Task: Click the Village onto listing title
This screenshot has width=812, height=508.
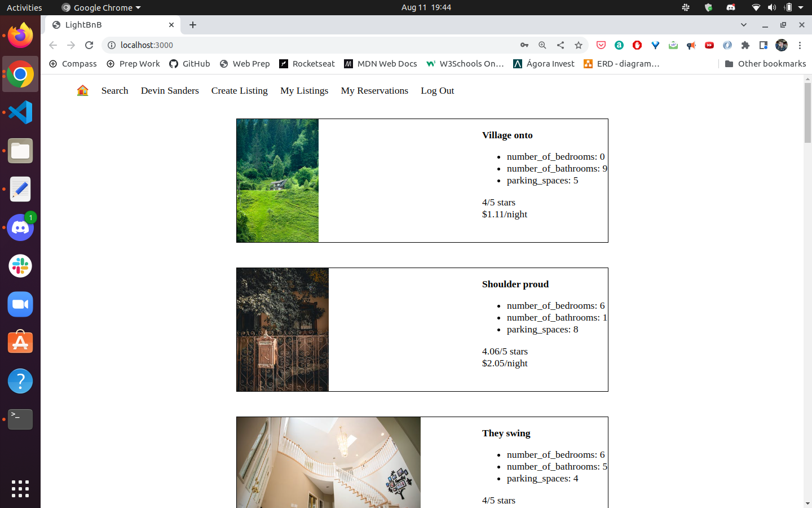Action: click(507, 135)
